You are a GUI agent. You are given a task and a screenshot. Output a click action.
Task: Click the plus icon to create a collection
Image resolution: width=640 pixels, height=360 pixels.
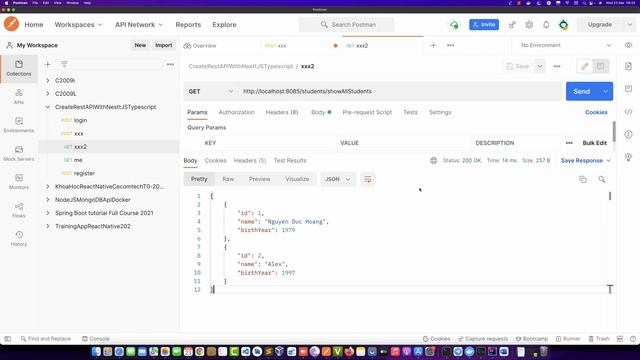[x=48, y=64]
